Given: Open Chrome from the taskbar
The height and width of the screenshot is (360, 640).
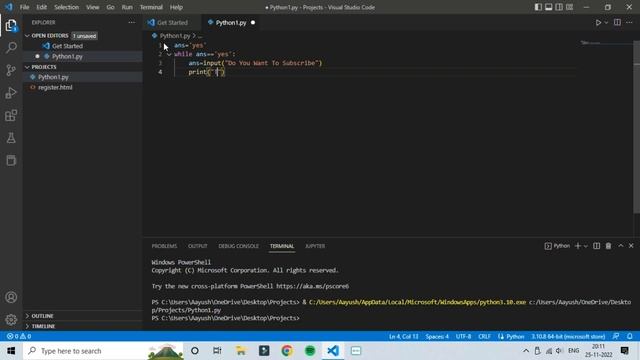Looking at the screenshot, I should click(x=287, y=351).
